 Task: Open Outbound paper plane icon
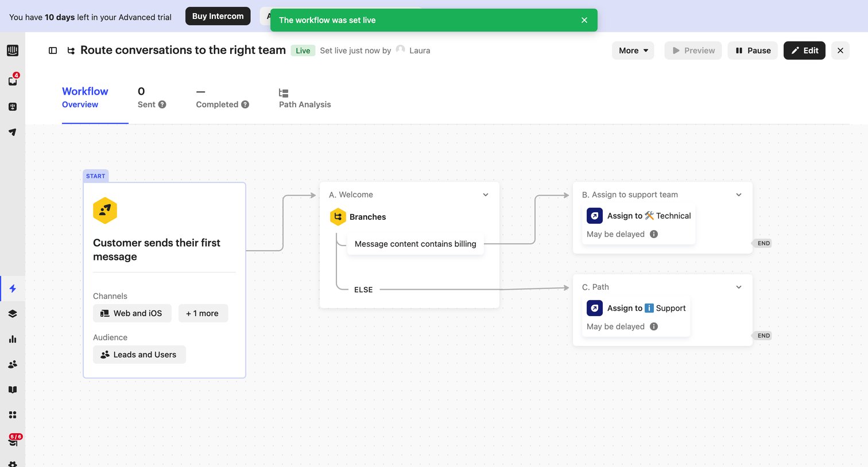[13, 132]
